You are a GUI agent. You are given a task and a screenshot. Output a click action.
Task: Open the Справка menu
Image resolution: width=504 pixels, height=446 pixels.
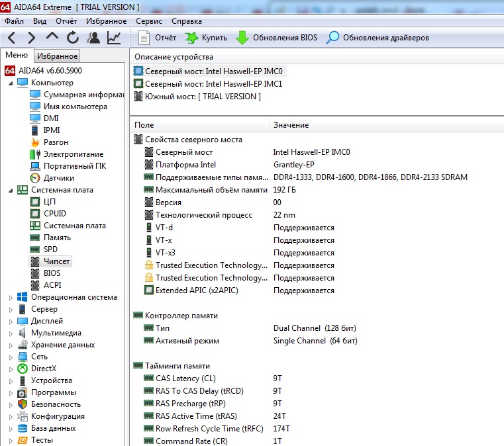coord(186,21)
